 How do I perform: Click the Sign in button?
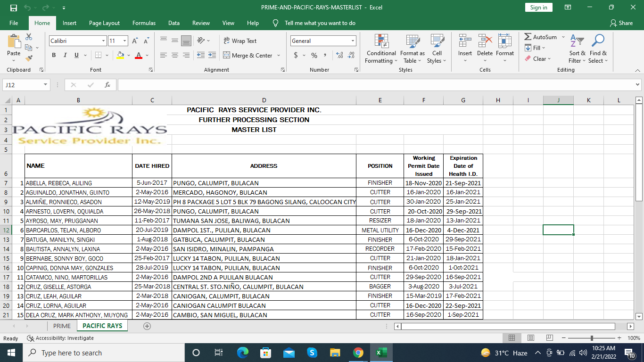click(538, 7)
